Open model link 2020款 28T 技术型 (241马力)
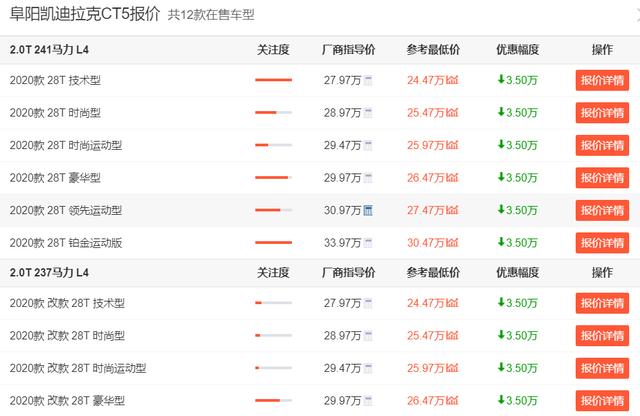The image size is (640, 416). tap(55, 80)
